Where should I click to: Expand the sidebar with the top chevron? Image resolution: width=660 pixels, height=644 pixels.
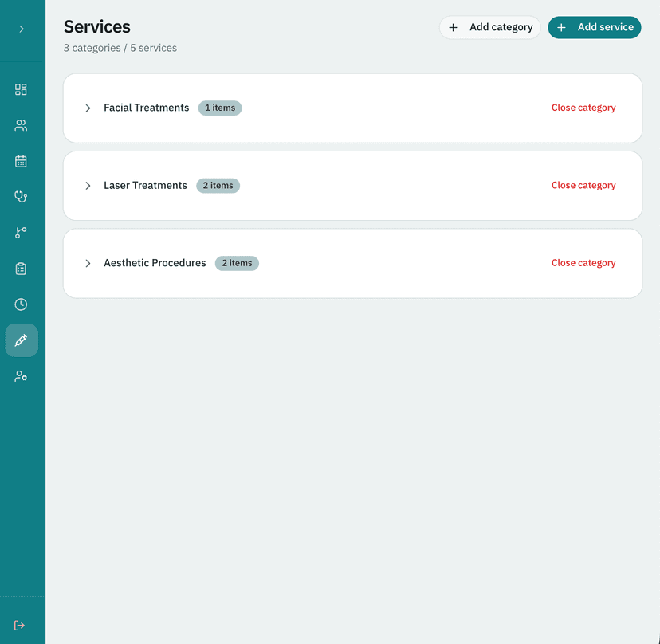point(21,29)
